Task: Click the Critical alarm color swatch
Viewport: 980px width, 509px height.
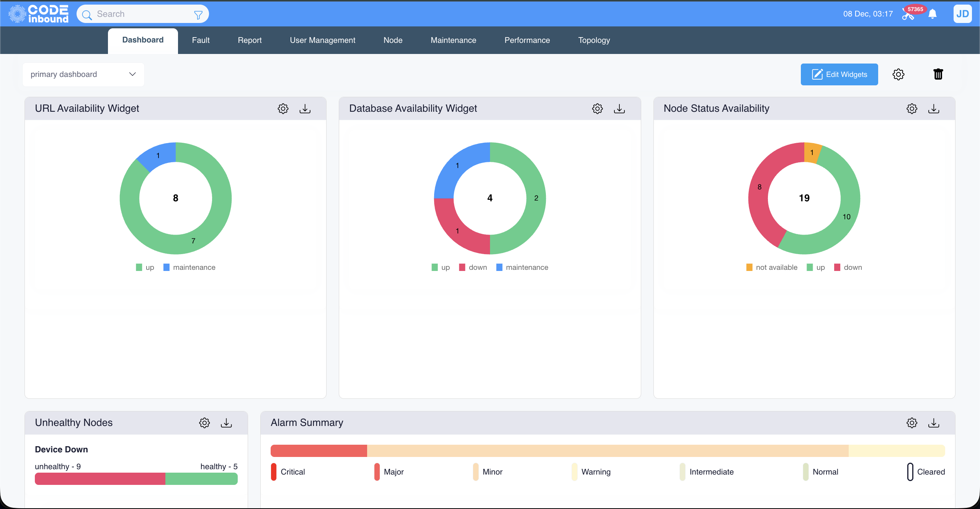Action: 274,471
